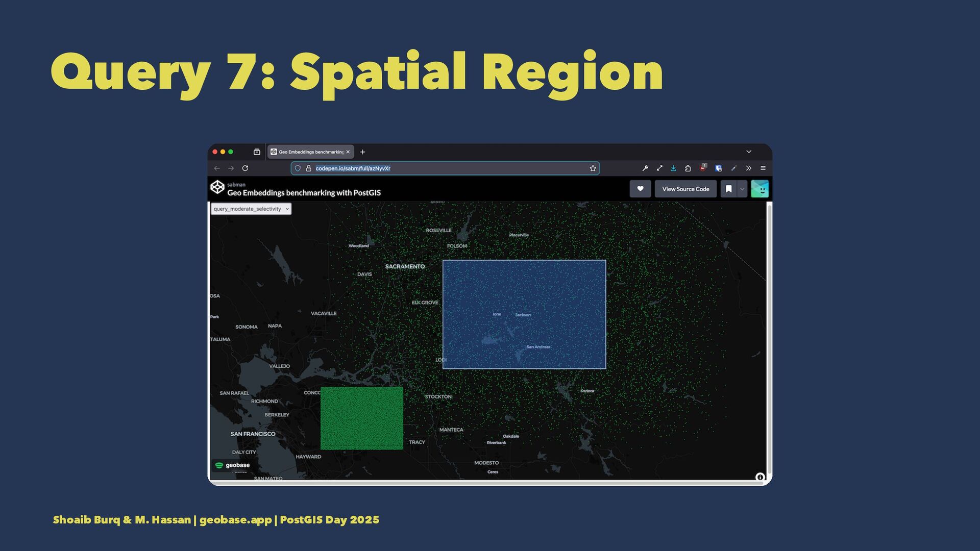This screenshot has height=551, width=980.
Task: Expand the bookmark options dropdown arrow
Action: [x=742, y=189]
